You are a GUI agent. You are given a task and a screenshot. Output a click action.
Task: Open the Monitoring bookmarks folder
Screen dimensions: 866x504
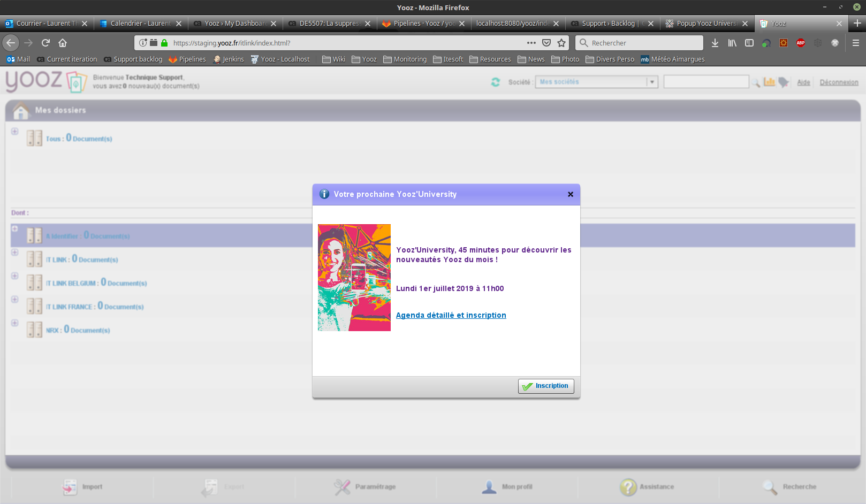[405, 59]
